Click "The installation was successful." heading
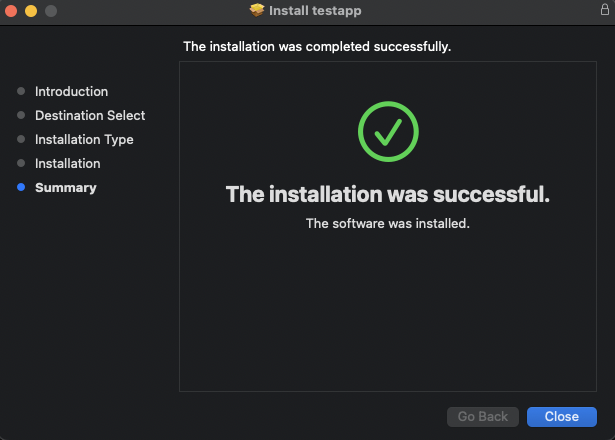 [388, 194]
